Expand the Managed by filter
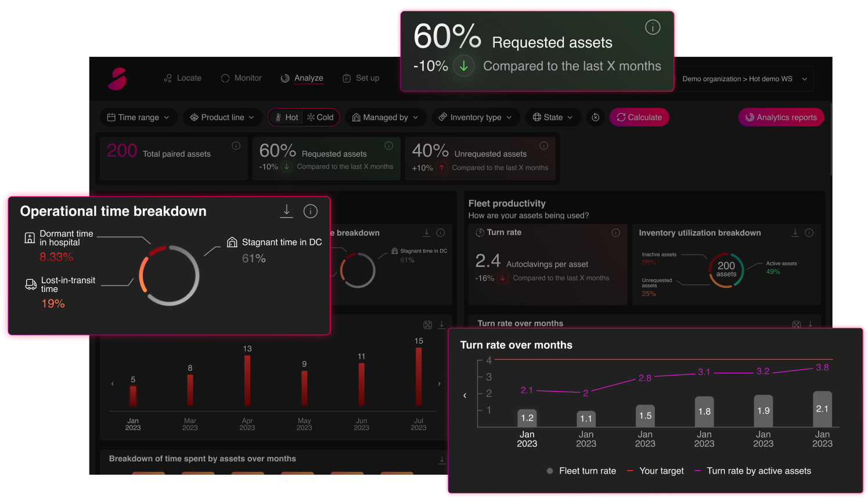Image resolution: width=868 pixels, height=498 pixels. tap(386, 117)
